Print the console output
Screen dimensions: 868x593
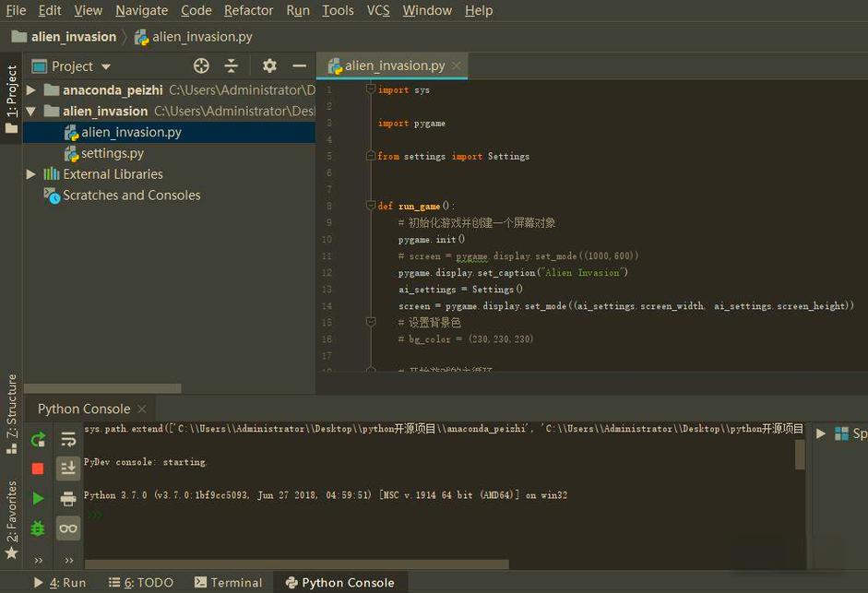67,498
